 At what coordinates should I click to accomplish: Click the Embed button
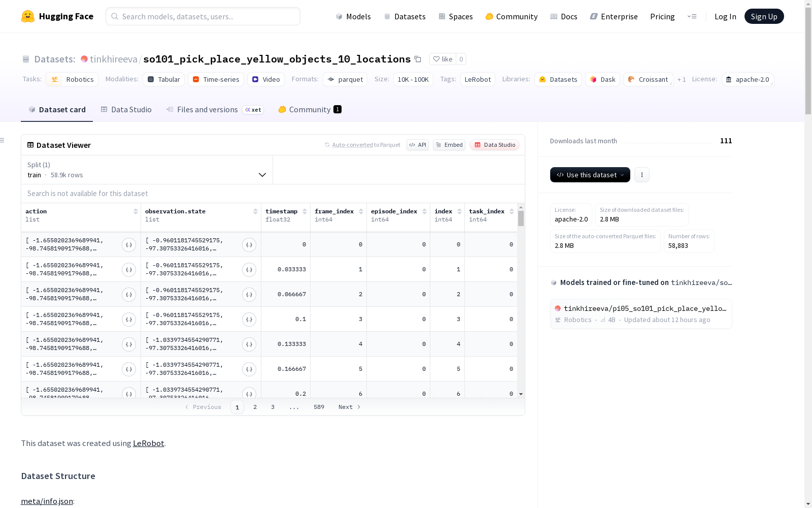(x=449, y=145)
